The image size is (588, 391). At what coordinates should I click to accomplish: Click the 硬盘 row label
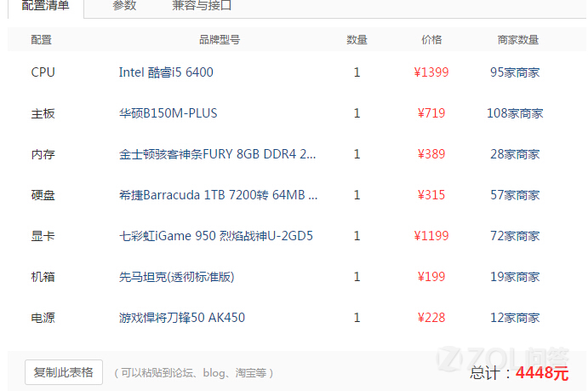[43, 195]
